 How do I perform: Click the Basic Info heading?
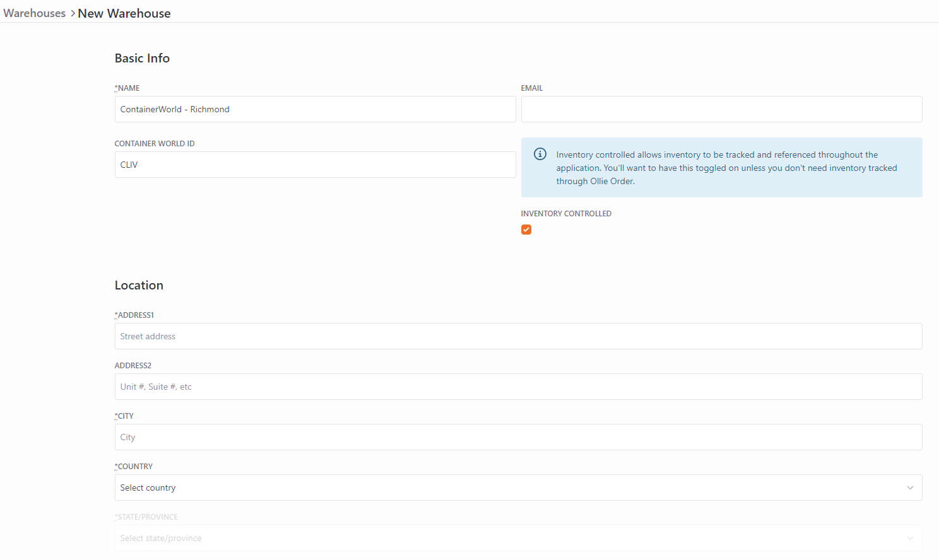coord(142,58)
